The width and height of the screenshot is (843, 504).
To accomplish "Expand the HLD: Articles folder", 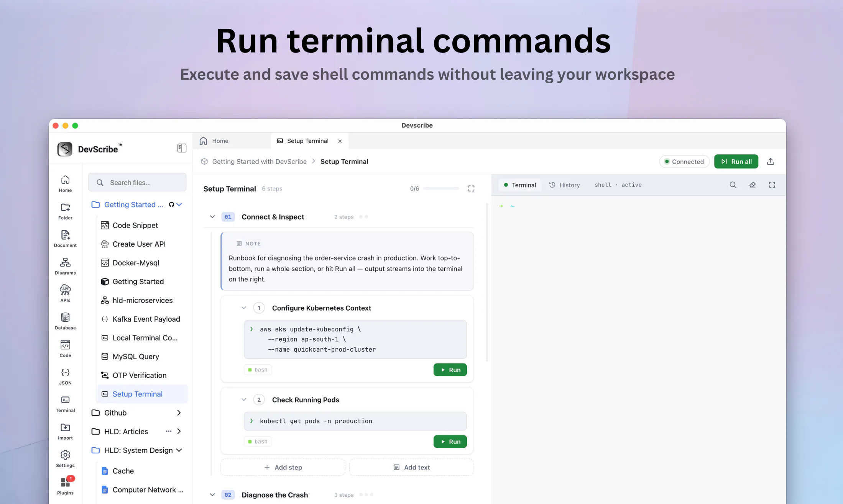I will (x=179, y=431).
